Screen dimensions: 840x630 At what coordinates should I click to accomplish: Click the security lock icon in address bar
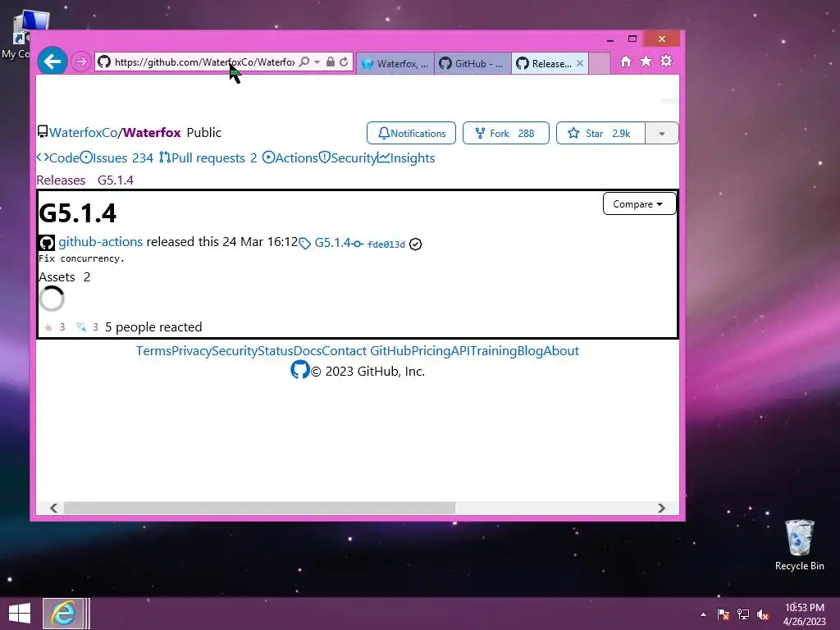click(331, 62)
